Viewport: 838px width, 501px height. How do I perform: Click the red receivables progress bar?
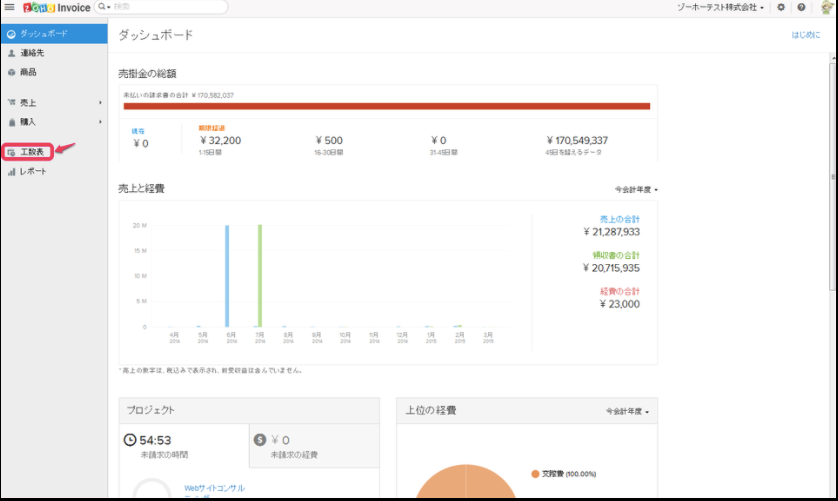[387, 106]
